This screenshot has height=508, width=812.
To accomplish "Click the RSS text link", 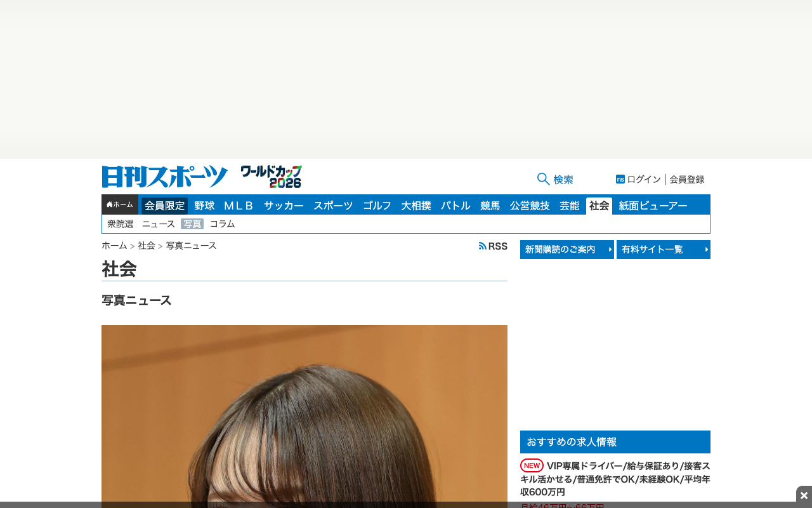I will (x=498, y=246).
